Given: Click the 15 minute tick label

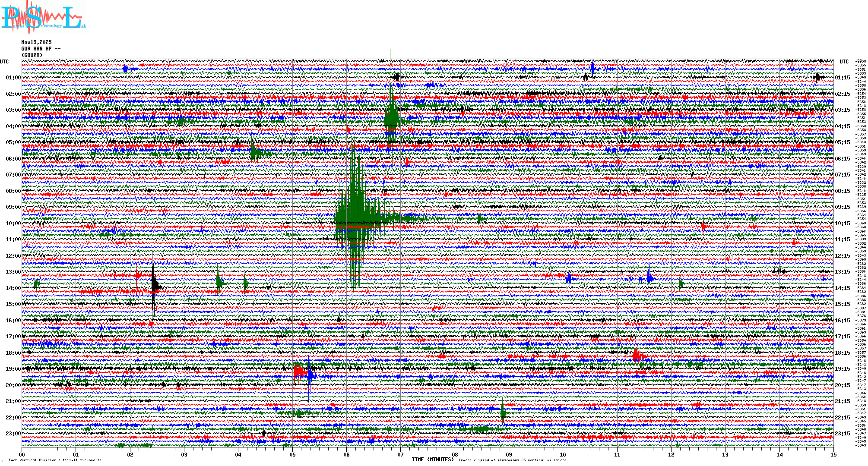Looking at the screenshot, I should point(833,454).
